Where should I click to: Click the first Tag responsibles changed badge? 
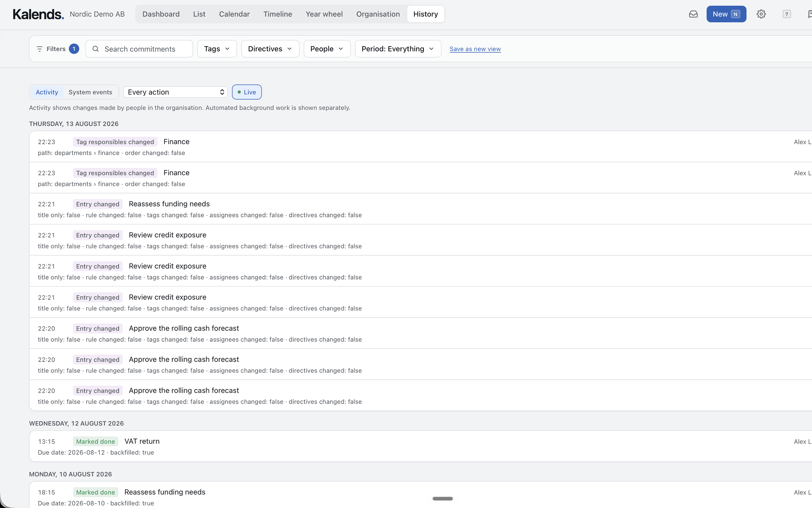(x=115, y=142)
